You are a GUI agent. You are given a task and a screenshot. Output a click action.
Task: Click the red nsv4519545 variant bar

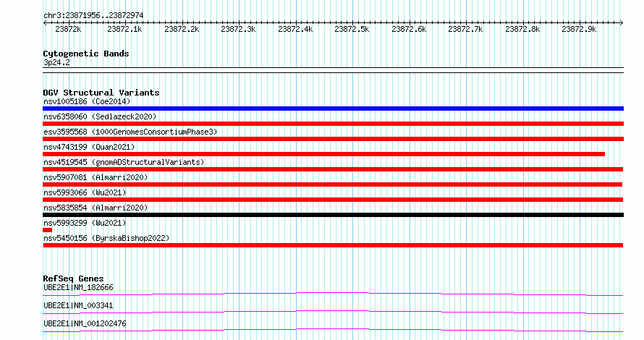[333, 169]
